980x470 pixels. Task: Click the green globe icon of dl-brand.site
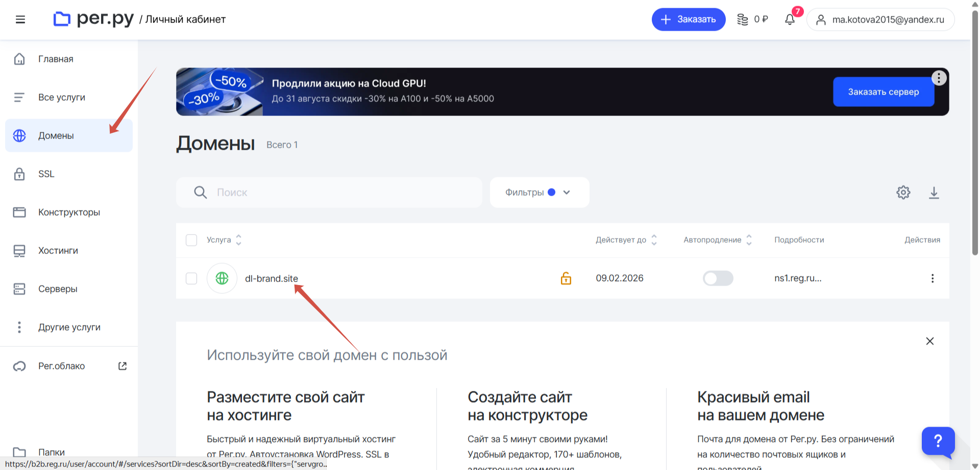click(222, 278)
